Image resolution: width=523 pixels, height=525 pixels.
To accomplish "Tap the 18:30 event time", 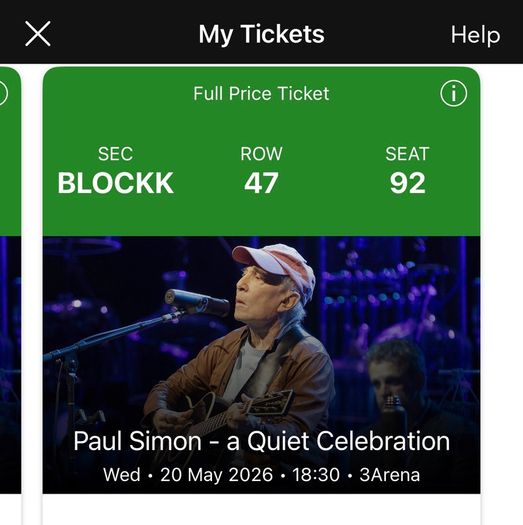I will (316, 475).
